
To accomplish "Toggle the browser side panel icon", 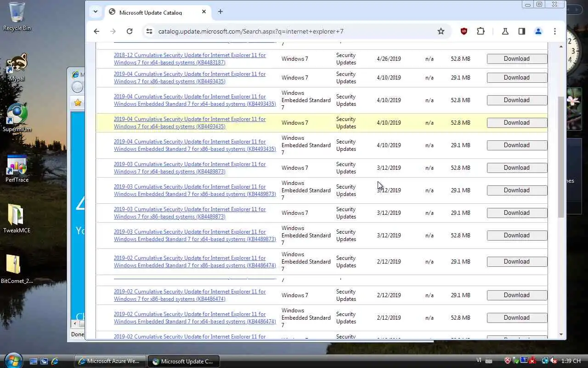I will pos(521,31).
